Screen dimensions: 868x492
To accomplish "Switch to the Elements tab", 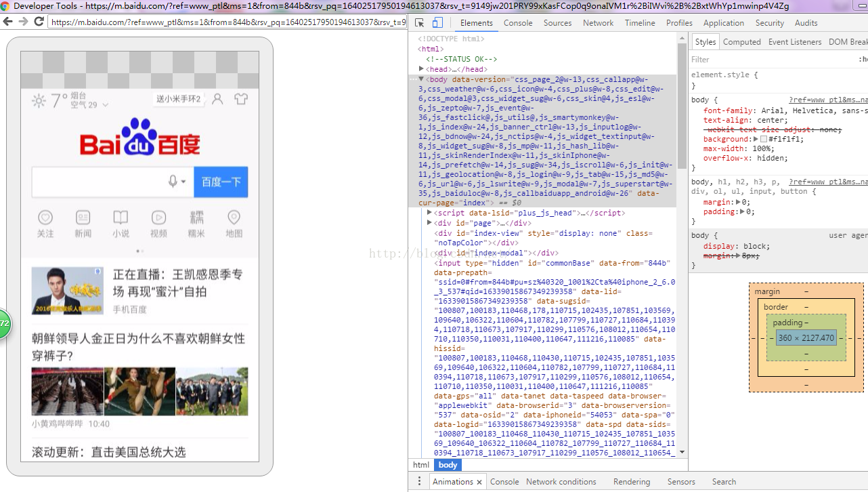I will 476,22.
